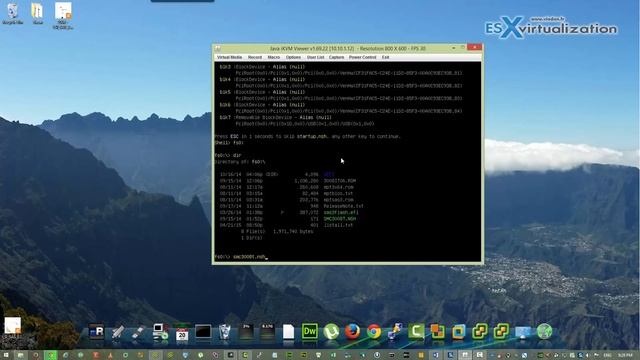
Task: Open the yellow folder desktop icon
Action: 37,13
